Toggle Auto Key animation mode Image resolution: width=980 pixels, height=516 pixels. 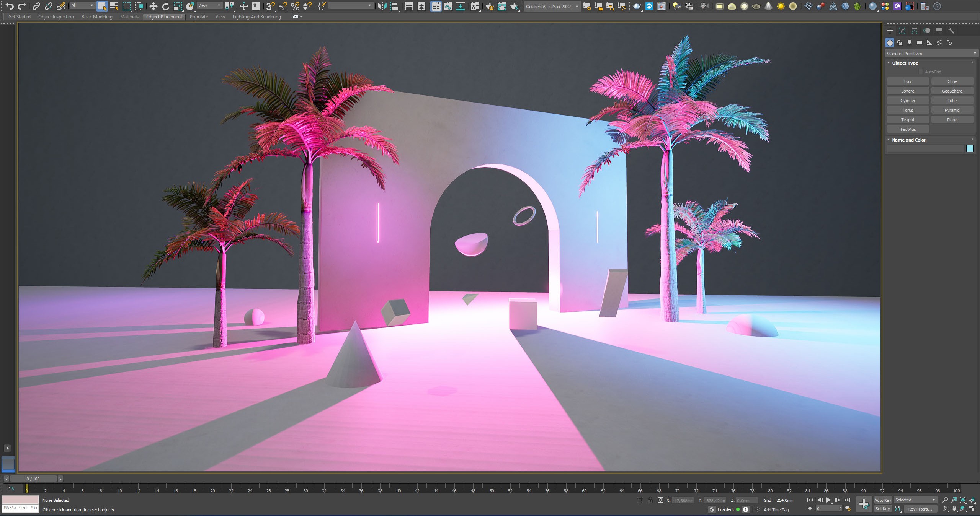pos(883,500)
